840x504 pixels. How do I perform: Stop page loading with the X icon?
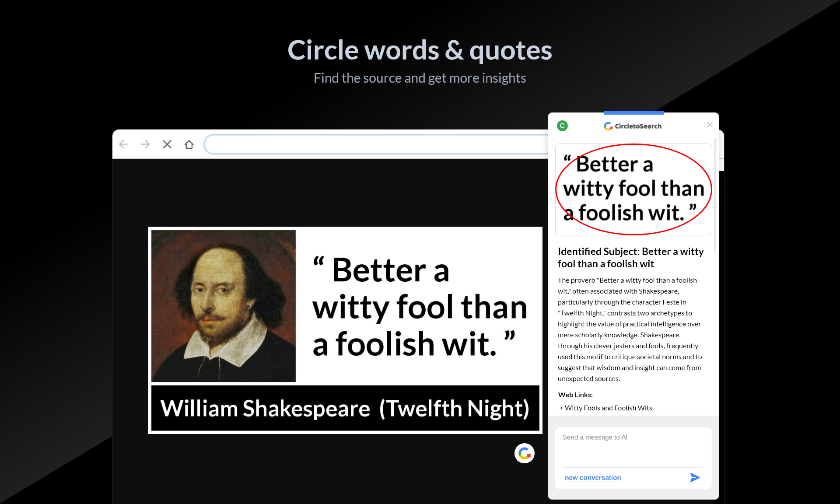click(x=167, y=144)
